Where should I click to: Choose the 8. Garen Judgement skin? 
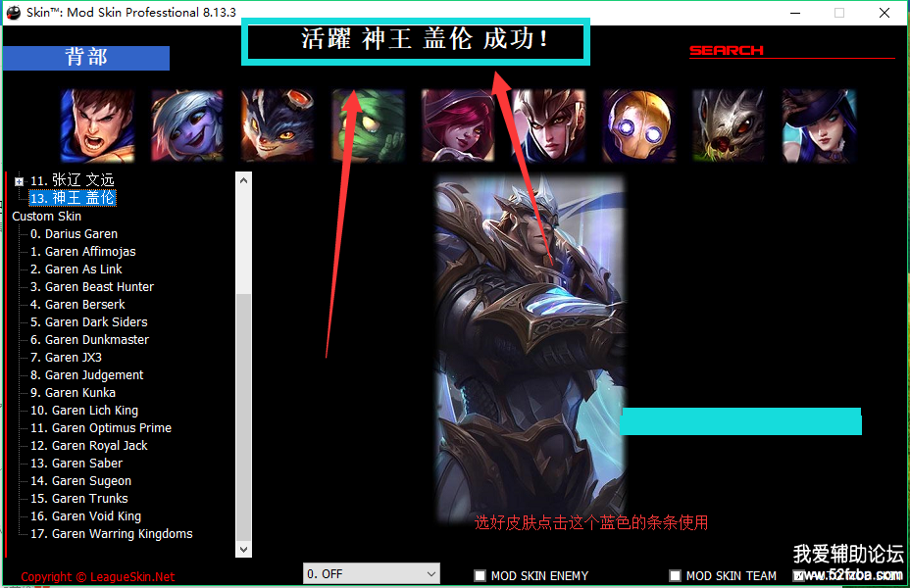87,375
